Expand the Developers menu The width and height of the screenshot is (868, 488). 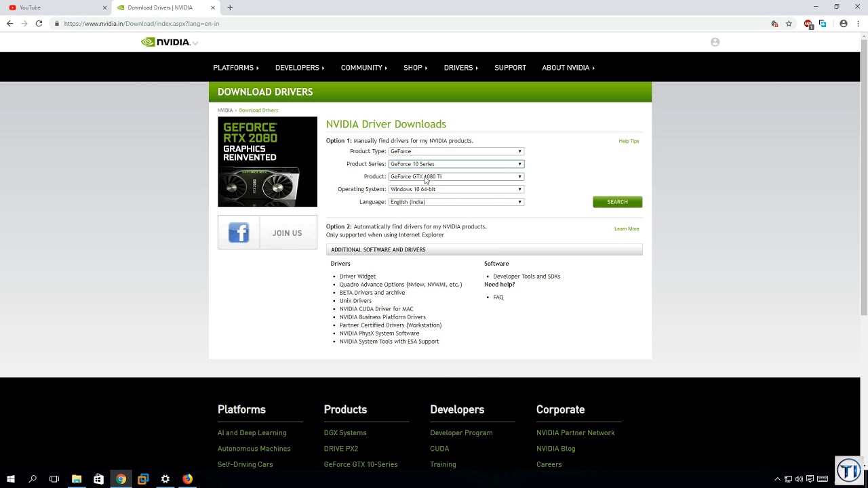click(300, 68)
